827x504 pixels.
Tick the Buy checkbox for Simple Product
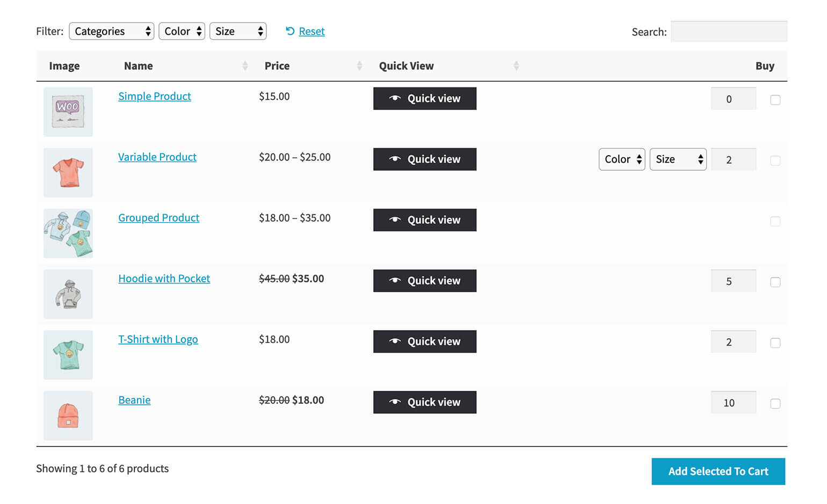(x=775, y=100)
